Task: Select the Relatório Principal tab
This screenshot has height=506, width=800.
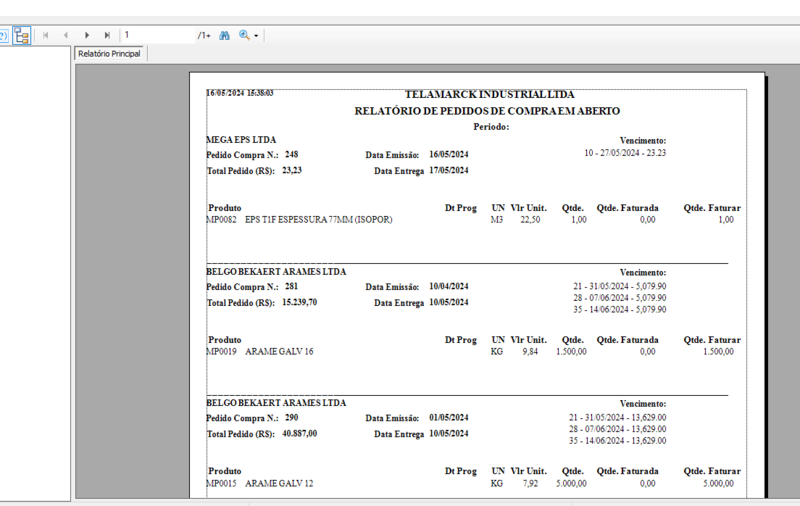Action: coord(109,54)
